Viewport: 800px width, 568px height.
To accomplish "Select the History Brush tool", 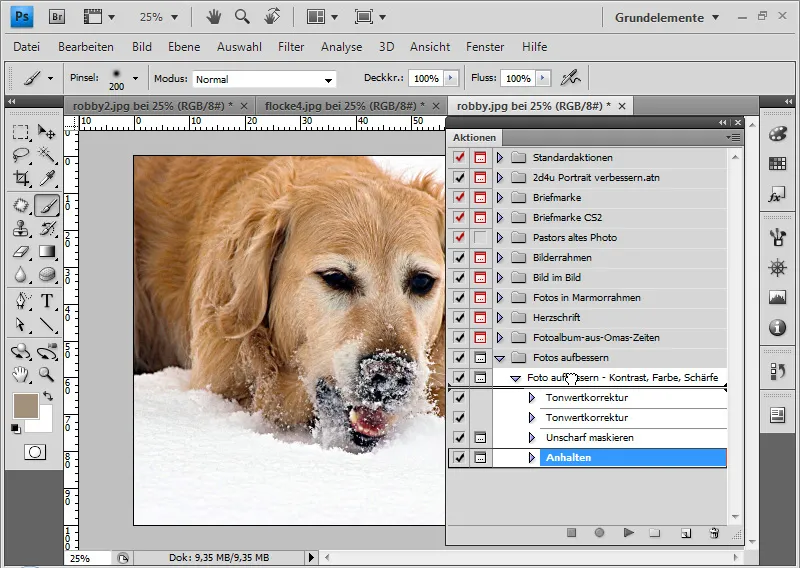I will tap(47, 228).
